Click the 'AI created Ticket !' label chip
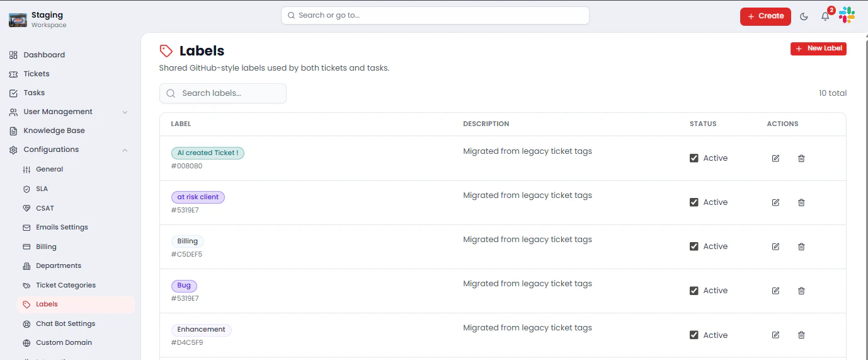 [x=208, y=153]
